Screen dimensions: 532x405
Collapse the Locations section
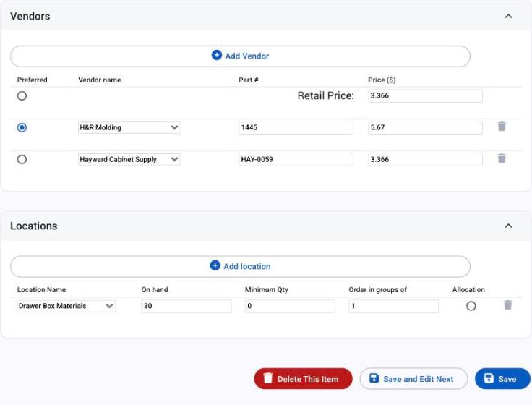pyautogui.click(x=508, y=226)
